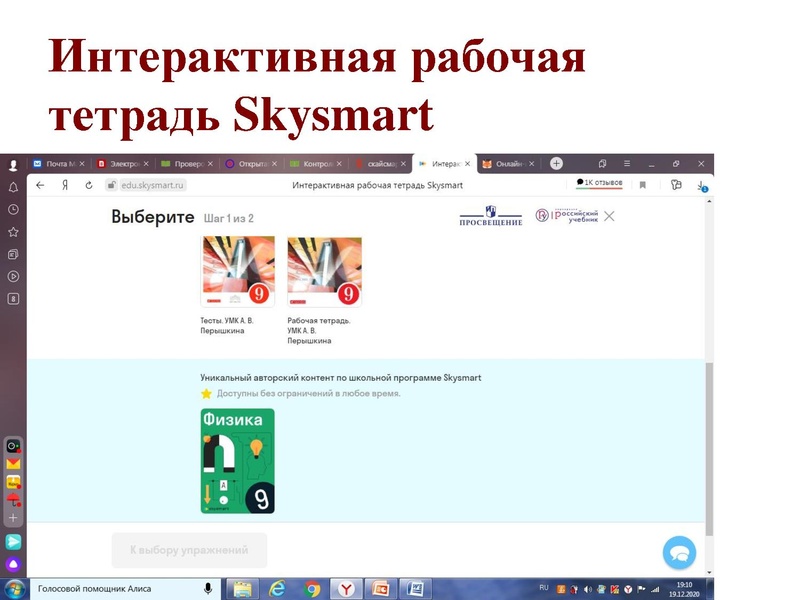Open the browser downloads icon with badge

point(701,182)
